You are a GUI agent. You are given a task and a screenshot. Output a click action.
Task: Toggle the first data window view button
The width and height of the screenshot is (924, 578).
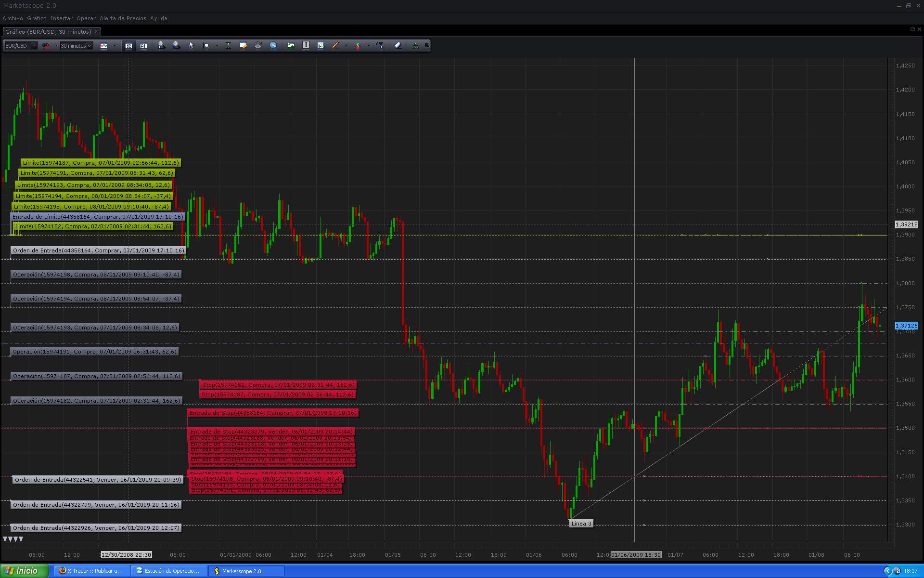point(128,46)
